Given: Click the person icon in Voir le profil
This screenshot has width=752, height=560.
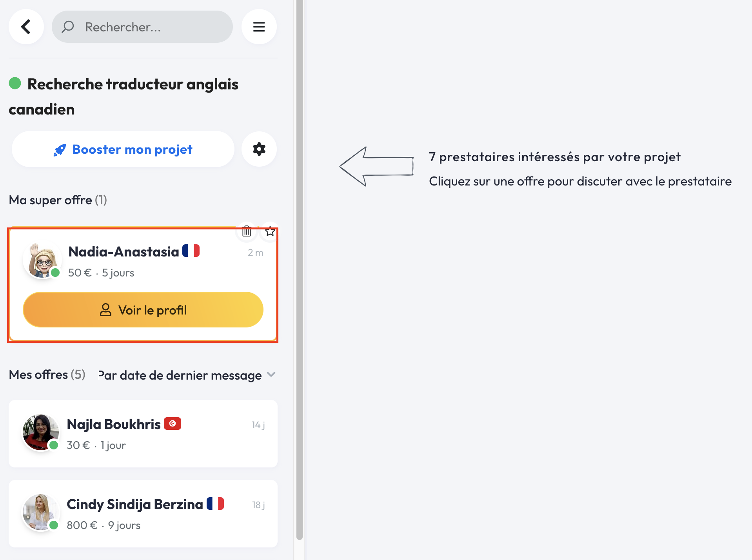Looking at the screenshot, I should pos(105,310).
